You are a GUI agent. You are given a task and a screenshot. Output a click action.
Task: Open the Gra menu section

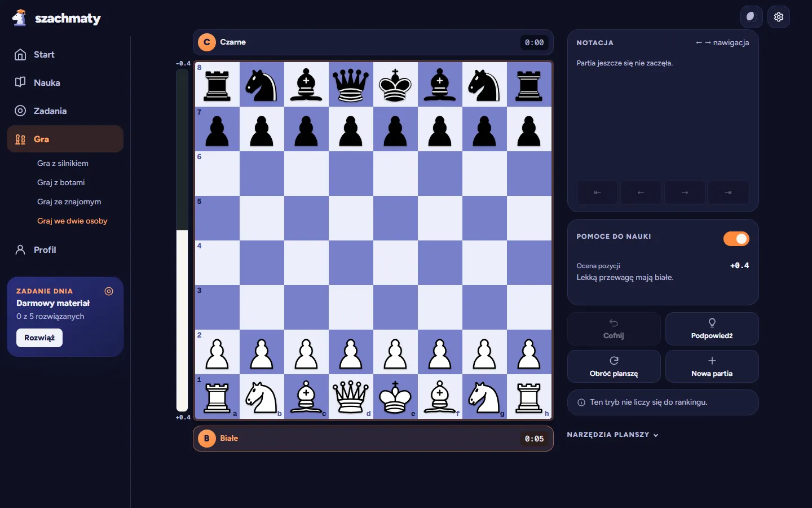(x=65, y=139)
